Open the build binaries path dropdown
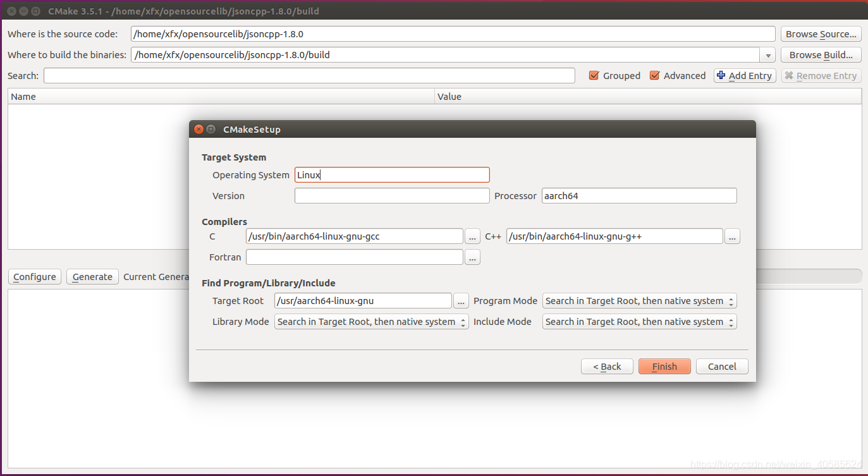The image size is (868, 476). point(767,55)
